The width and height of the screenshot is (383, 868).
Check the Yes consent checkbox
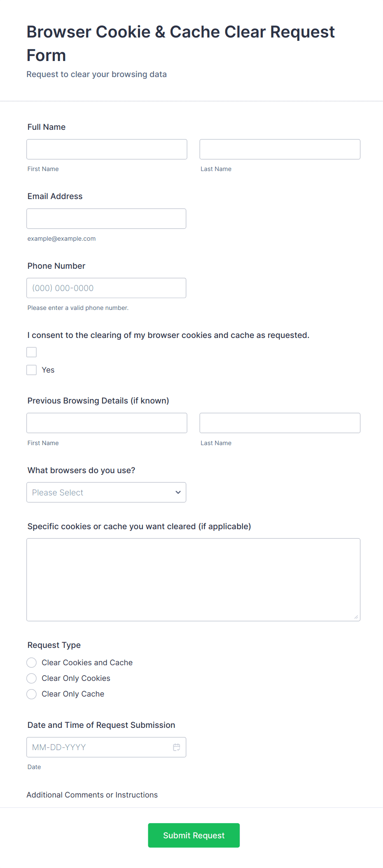click(x=32, y=370)
